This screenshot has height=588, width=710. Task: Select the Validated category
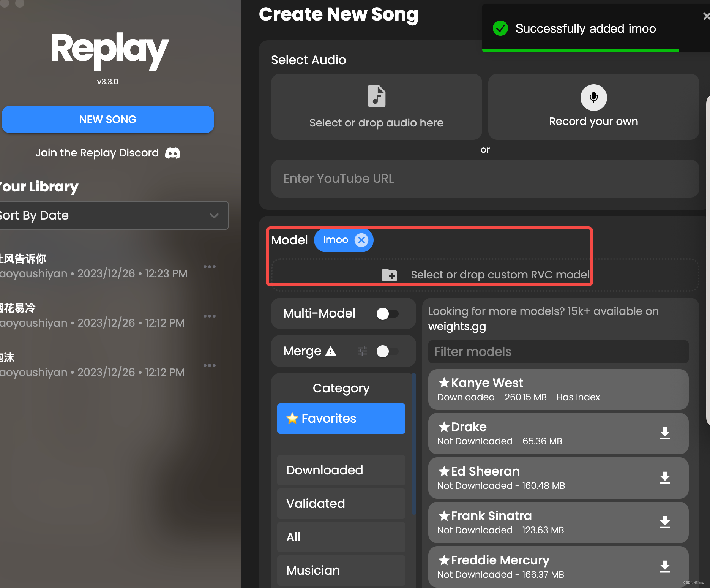(341, 504)
